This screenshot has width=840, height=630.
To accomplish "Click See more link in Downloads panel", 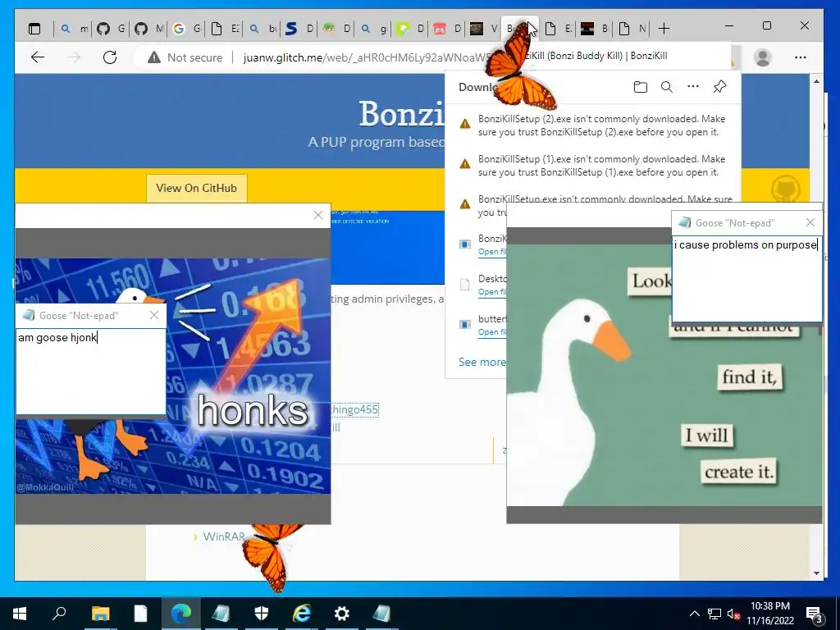I will tap(482, 362).
